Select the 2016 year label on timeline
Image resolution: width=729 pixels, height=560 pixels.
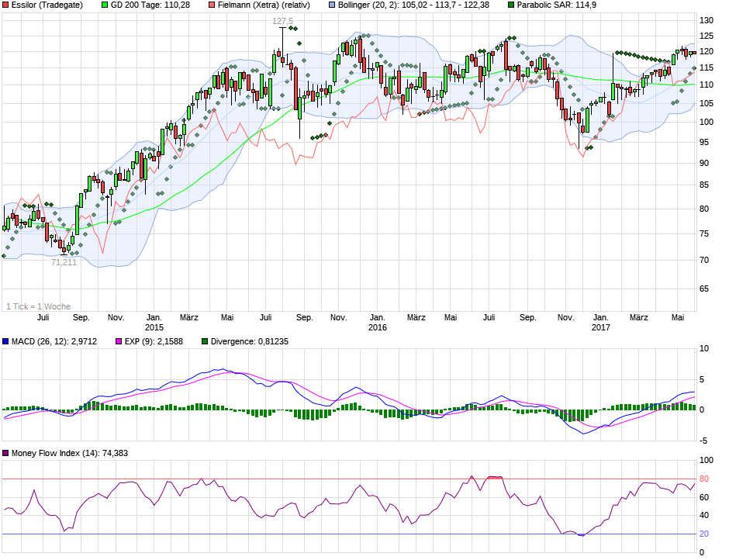click(x=377, y=329)
